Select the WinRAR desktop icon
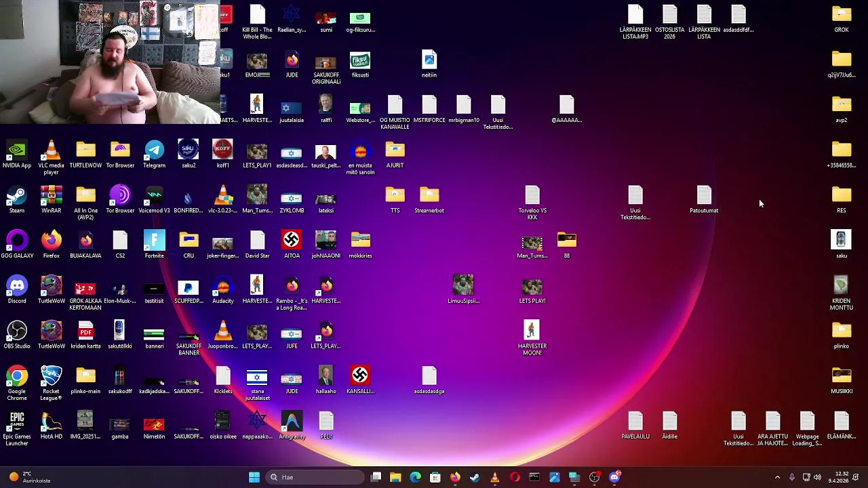Viewport: 868px width, 488px height. pos(51,200)
